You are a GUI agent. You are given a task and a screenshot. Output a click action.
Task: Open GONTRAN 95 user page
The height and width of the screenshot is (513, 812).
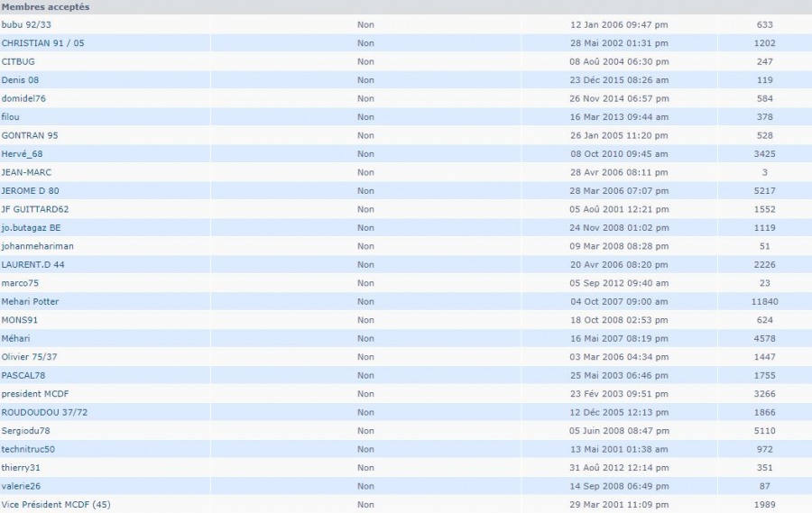(x=30, y=135)
